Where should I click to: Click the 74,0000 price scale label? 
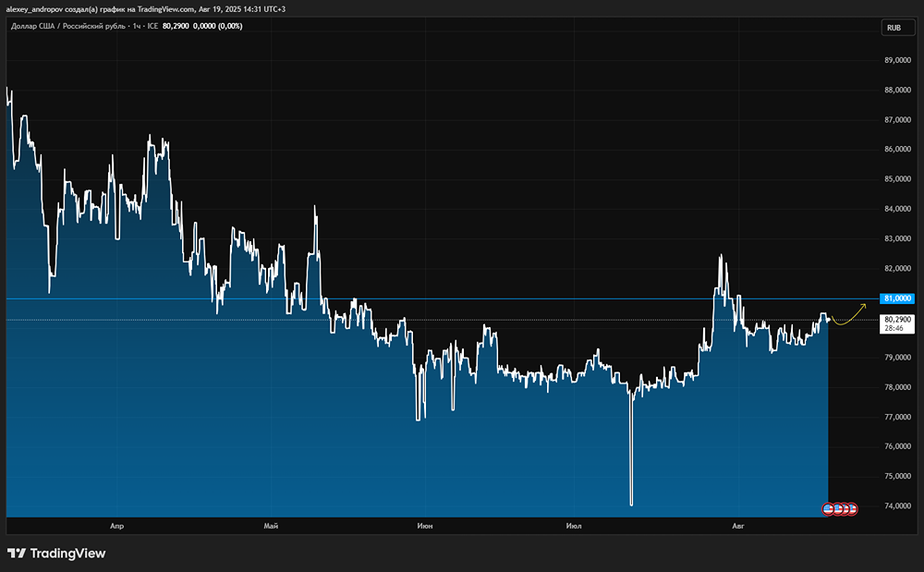pos(898,506)
